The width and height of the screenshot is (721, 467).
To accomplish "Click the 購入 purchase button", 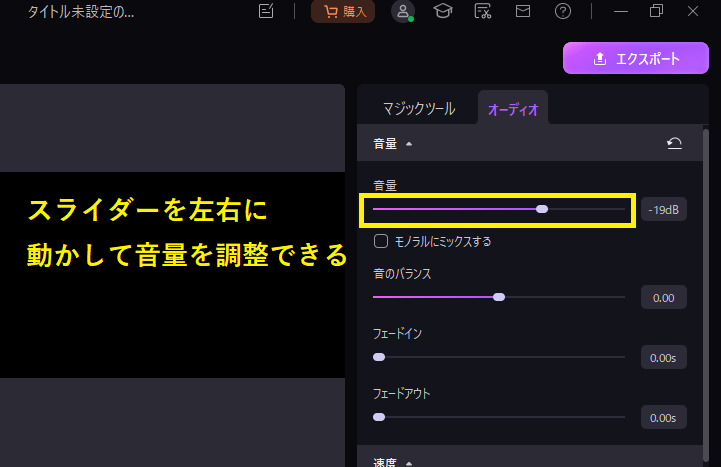I will [x=343, y=11].
